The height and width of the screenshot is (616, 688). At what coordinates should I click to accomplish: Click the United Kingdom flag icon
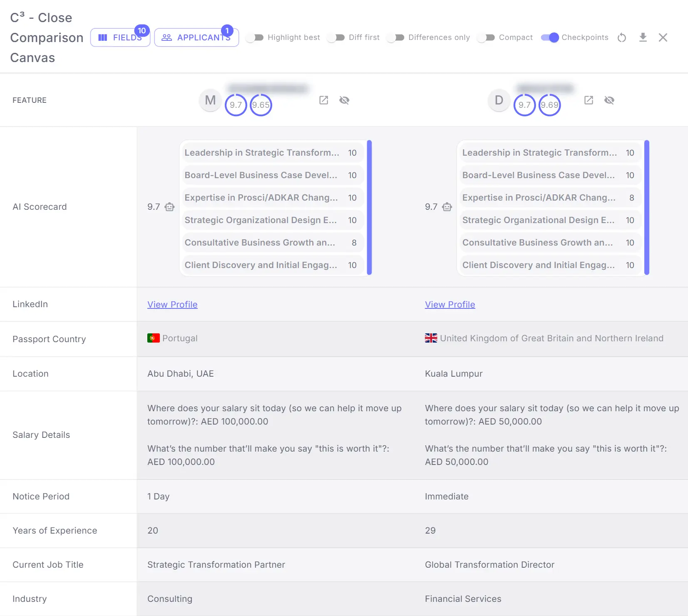coord(431,338)
